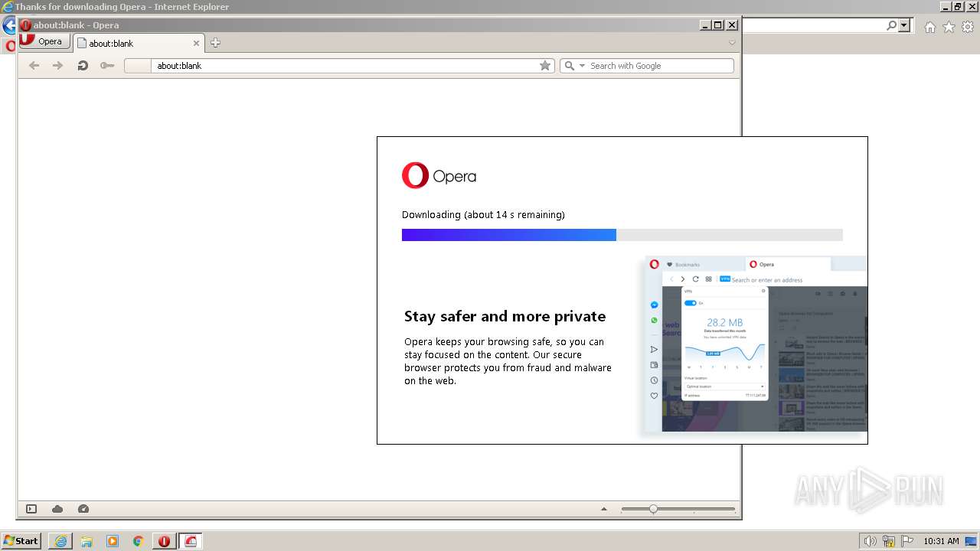Click the Opera logo in installer dialog
980x551 pixels.
pos(439,176)
